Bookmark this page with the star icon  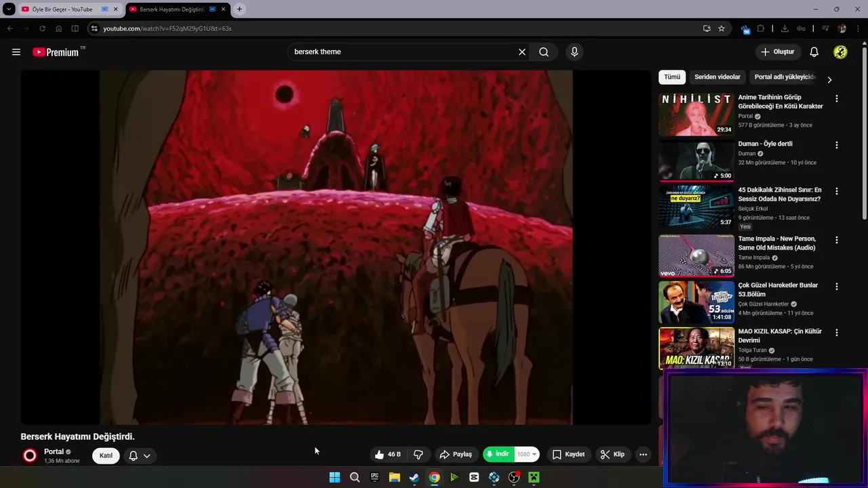tap(722, 28)
